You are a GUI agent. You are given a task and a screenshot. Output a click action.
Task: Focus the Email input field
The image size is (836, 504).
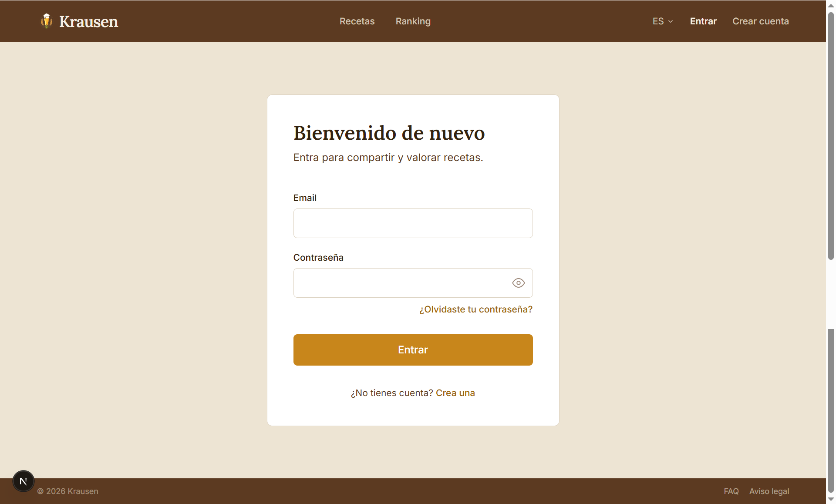tap(413, 223)
